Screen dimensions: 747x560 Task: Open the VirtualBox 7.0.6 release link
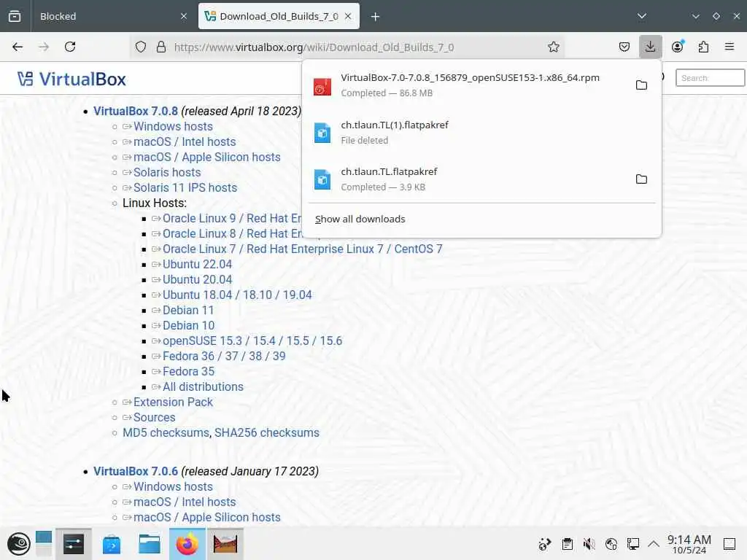[x=135, y=471]
